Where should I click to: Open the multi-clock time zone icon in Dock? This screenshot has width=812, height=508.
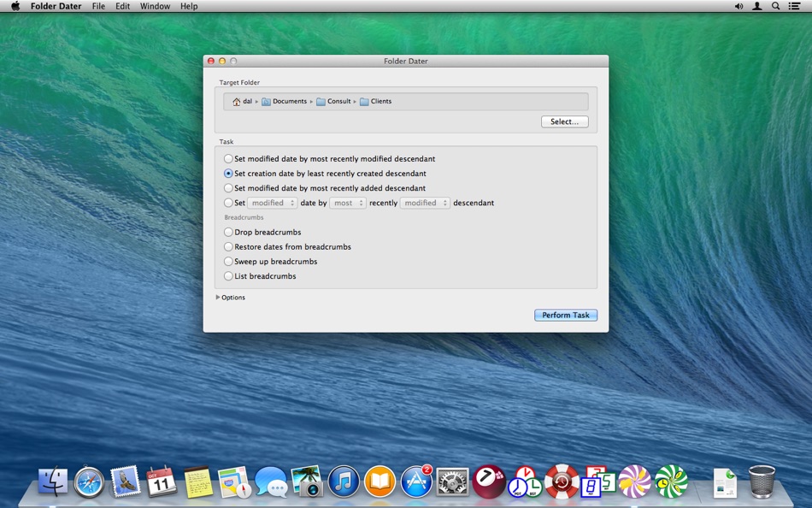click(525, 481)
